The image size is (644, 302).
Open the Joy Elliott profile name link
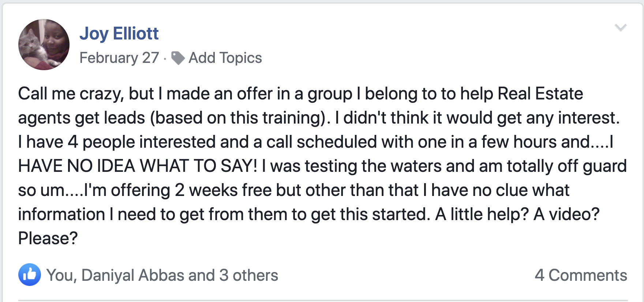(119, 34)
